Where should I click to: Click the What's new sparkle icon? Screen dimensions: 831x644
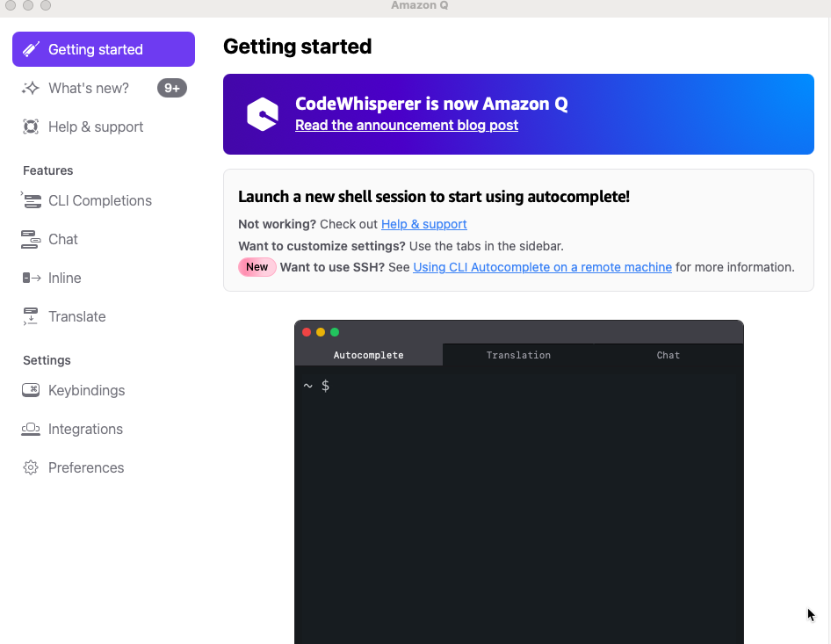click(x=31, y=88)
